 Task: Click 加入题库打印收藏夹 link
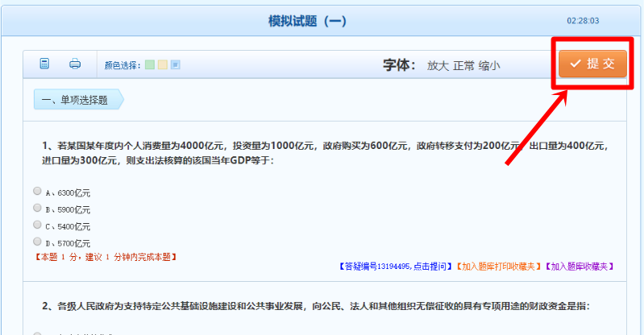coord(498,267)
